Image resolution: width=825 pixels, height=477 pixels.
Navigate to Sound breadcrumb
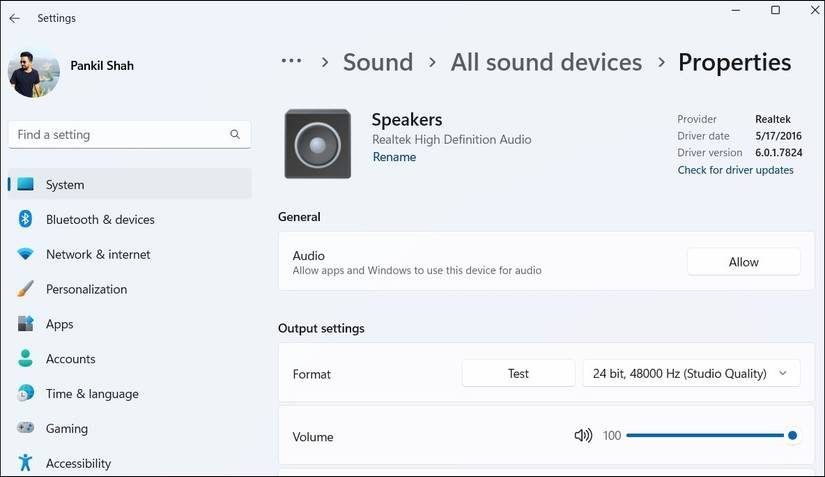[377, 62]
